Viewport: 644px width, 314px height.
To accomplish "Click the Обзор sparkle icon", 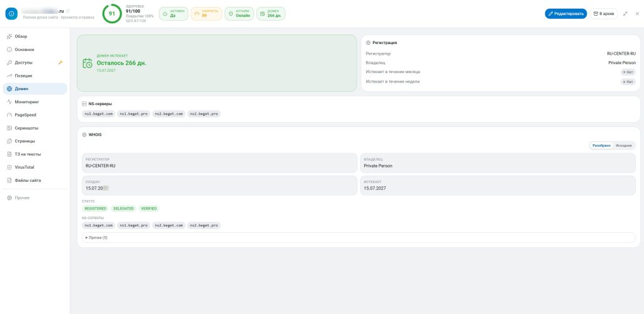I will point(9,36).
